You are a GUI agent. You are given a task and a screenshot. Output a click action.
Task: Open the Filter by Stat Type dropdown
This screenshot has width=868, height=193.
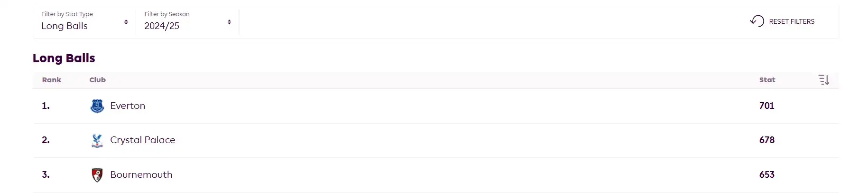pos(84,21)
